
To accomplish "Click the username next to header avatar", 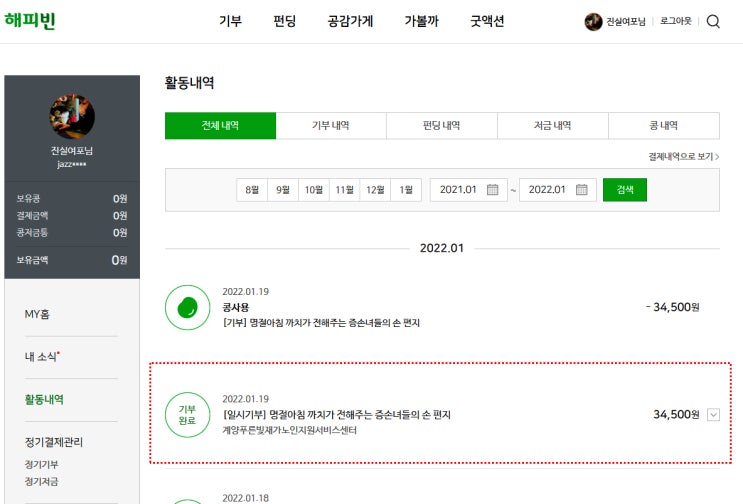I will point(626,21).
